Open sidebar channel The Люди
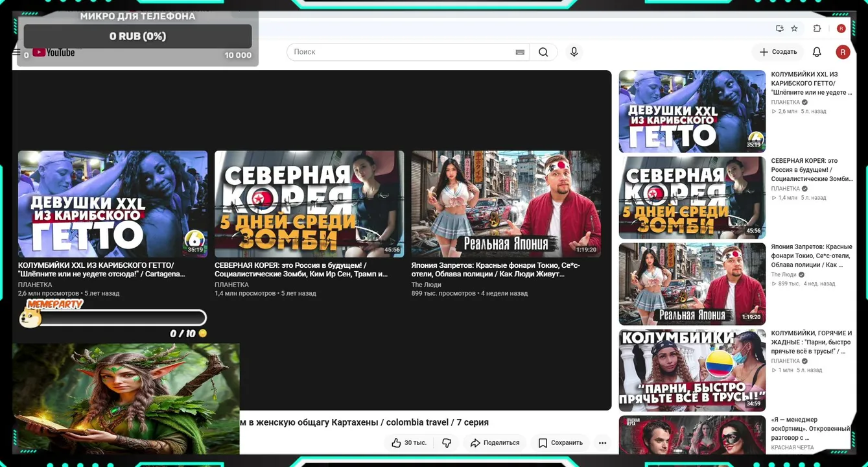The width and height of the screenshot is (868, 467). [784, 275]
